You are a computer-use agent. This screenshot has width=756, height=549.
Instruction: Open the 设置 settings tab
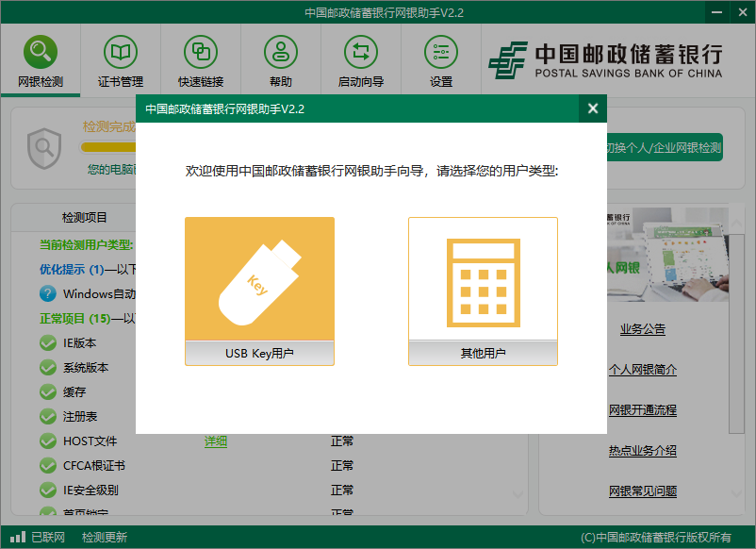[440, 60]
